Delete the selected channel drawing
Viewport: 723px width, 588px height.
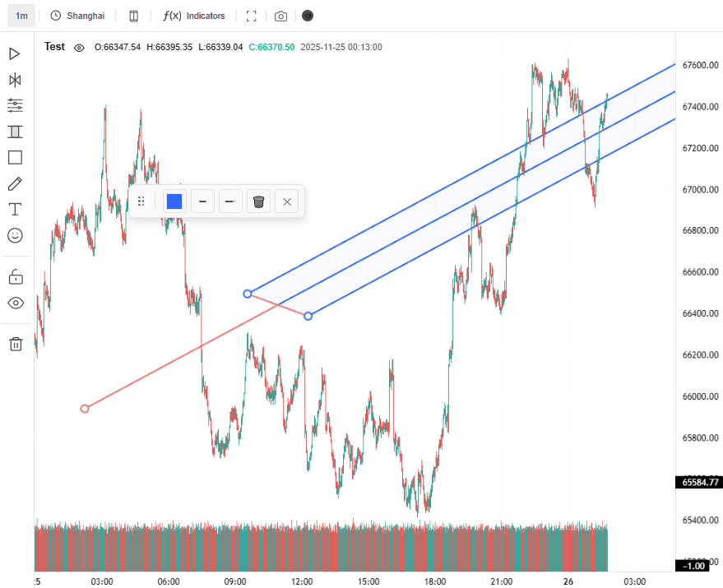(258, 201)
